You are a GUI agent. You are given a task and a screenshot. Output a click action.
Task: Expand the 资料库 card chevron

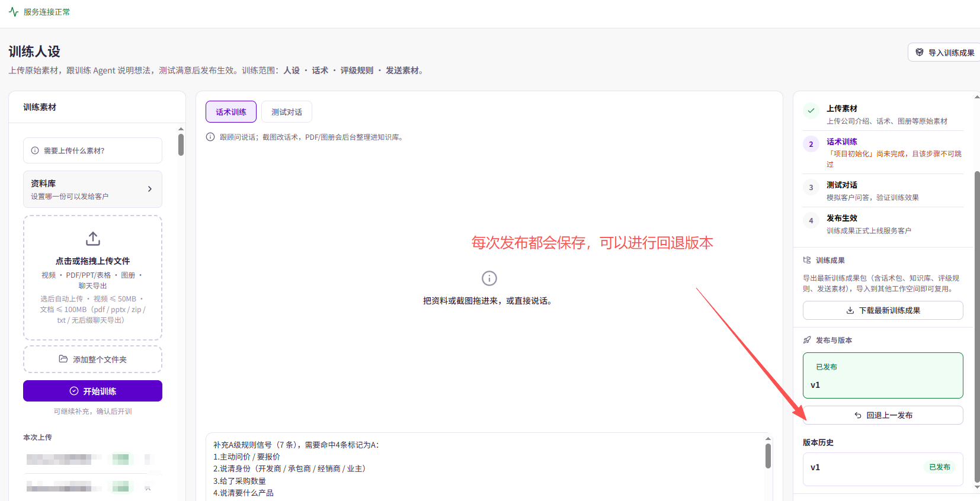pyautogui.click(x=150, y=189)
